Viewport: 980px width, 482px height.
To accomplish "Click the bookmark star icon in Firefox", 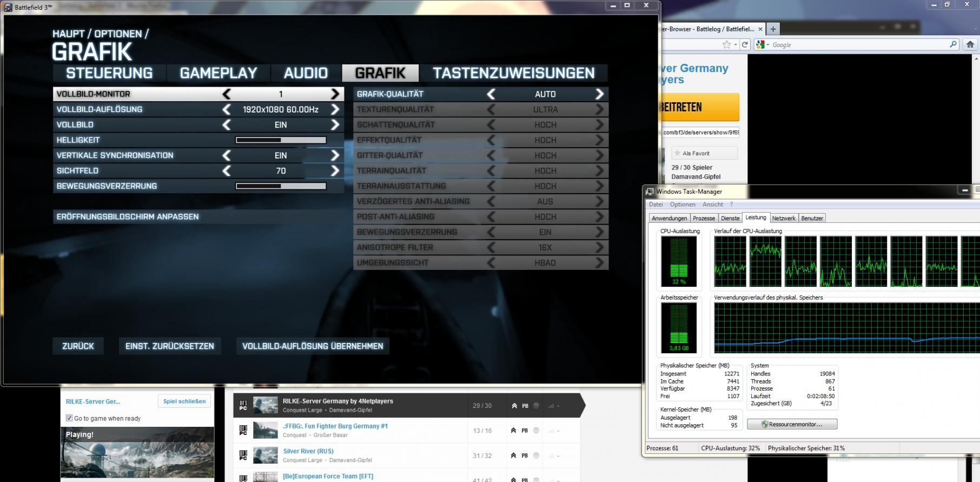I will [727, 44].
